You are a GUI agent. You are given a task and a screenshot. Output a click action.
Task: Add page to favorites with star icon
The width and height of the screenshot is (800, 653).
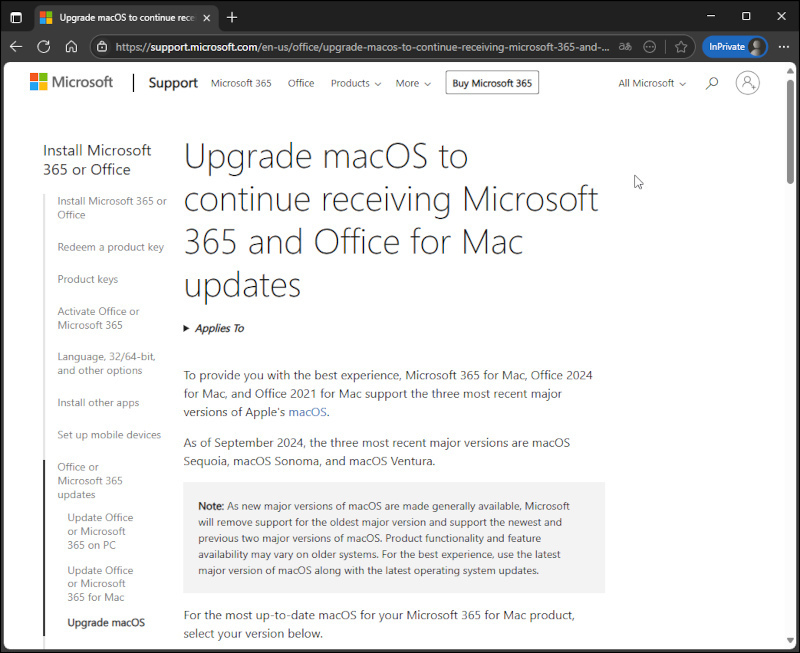pyautogui.click(x=681, y=46)
